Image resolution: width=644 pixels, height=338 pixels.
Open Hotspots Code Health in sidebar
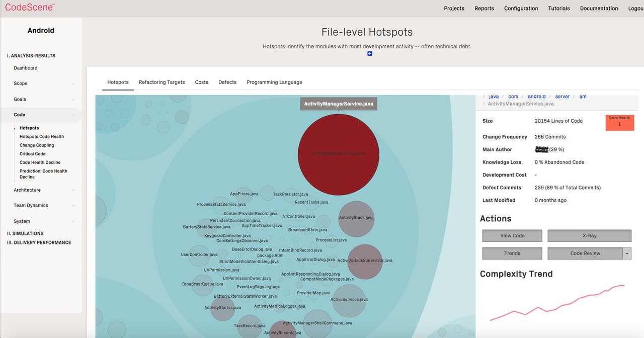click(42, 137)
